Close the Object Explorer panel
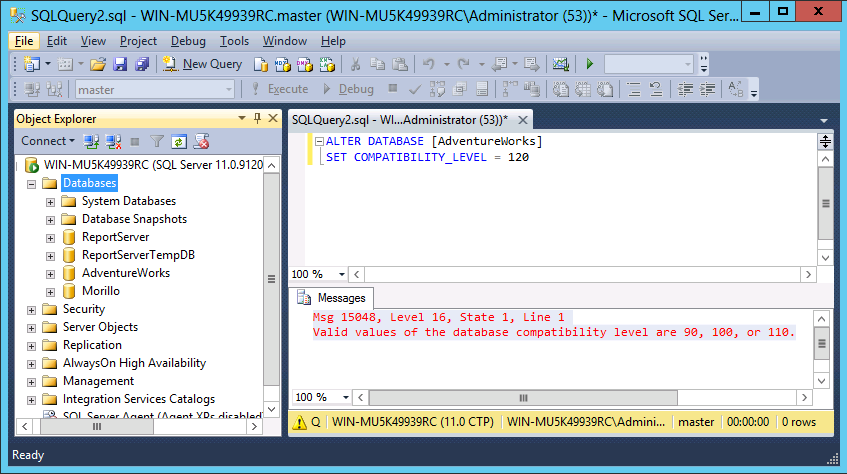The image size is (847, 474). pyautogui.click(x=273, y=118)
